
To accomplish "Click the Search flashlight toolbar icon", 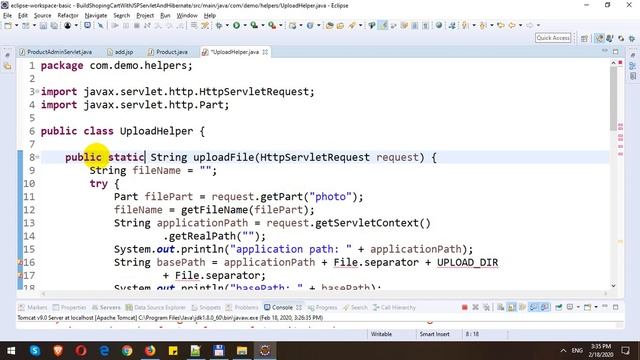I will [352, 25].
